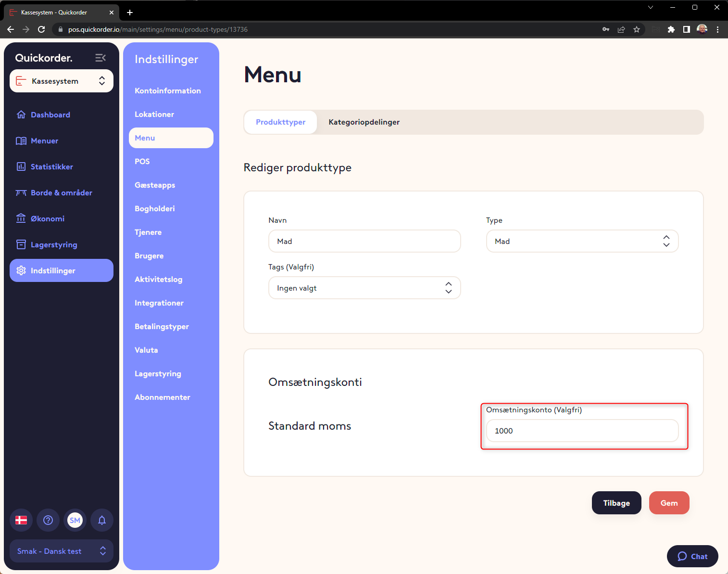Open SM user profile avatar
The image size is (728, 574).
click(x=75, y=520)
